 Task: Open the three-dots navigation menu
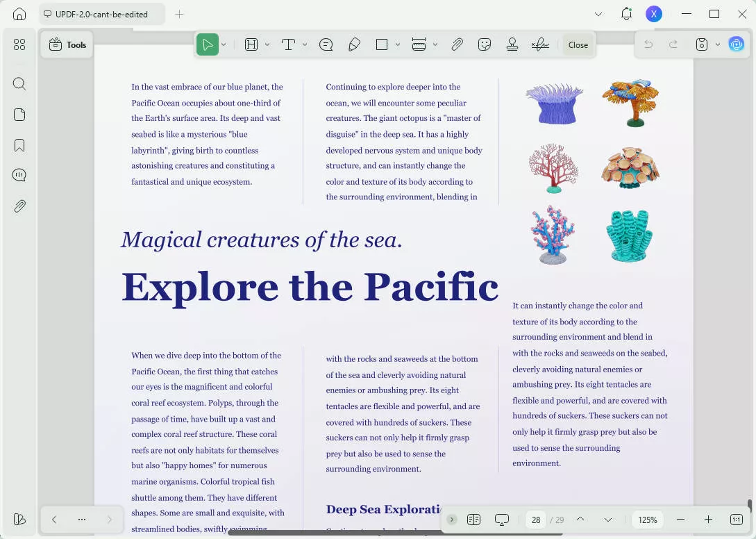click(82, 520)
